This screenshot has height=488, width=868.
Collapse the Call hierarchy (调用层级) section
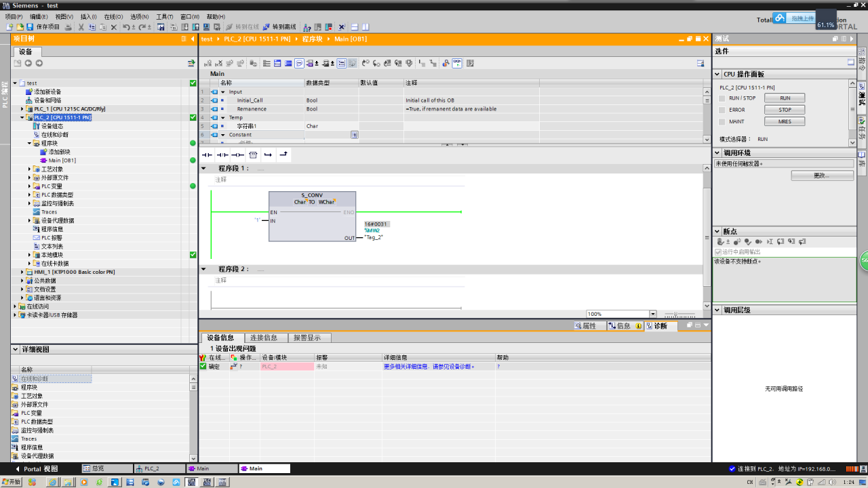pyautogui.click(x=717, y=310)
